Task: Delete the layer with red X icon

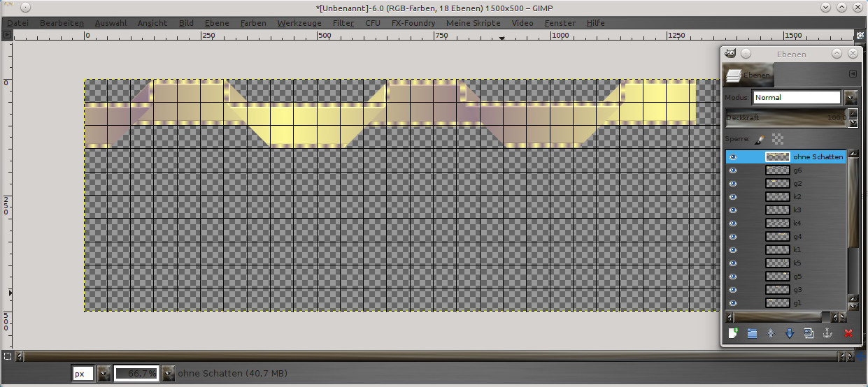Action: [848, 333]
